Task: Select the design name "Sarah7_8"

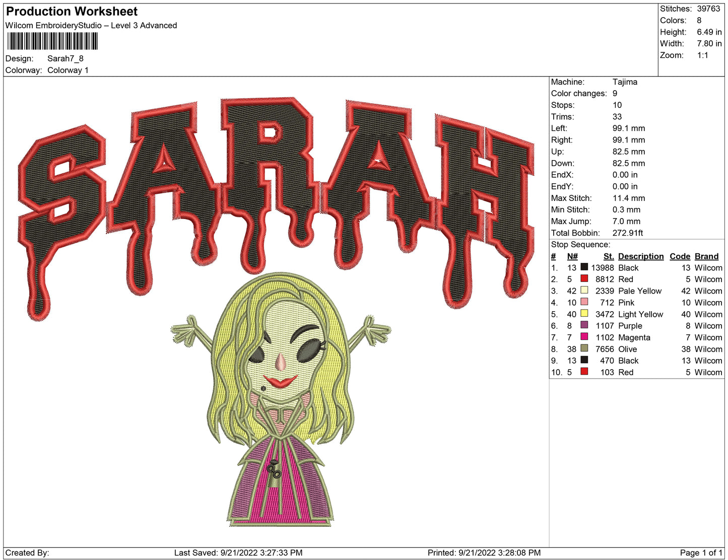Action: click(65, 58)
